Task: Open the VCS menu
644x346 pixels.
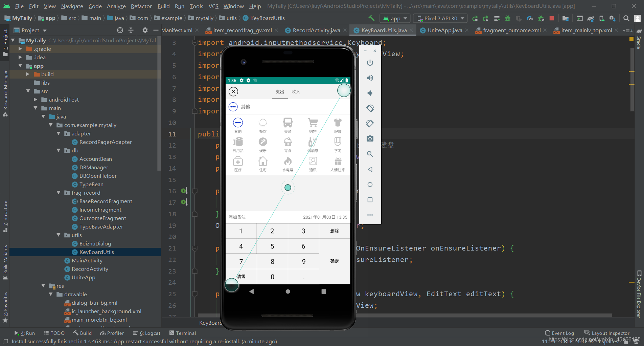Action: (x=213, y=6)
